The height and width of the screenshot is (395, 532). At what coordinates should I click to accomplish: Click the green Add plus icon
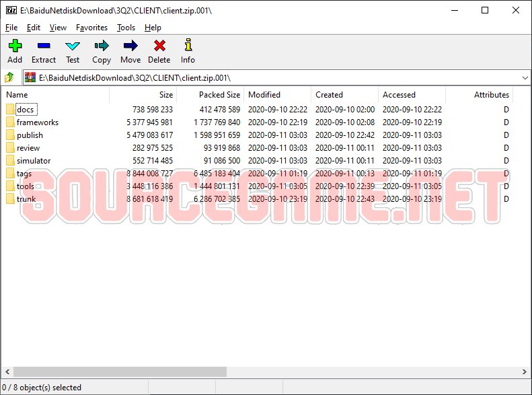(15, 46)
